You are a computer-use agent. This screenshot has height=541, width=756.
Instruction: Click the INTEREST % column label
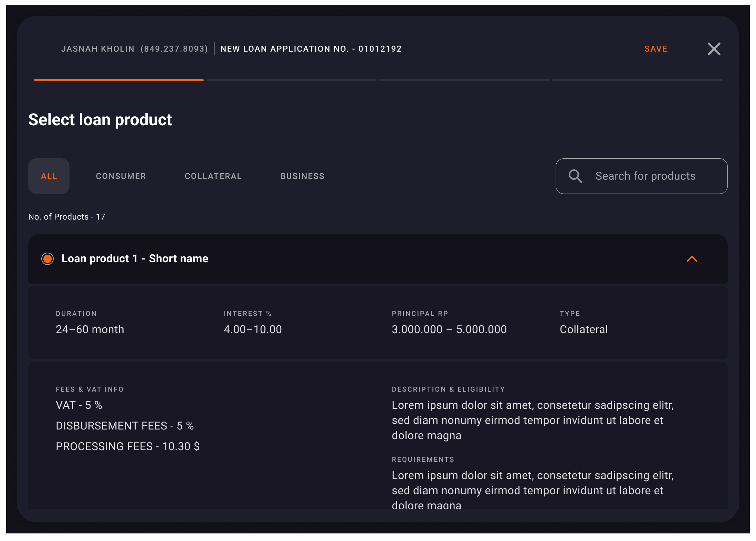click(x=248, y=314)
